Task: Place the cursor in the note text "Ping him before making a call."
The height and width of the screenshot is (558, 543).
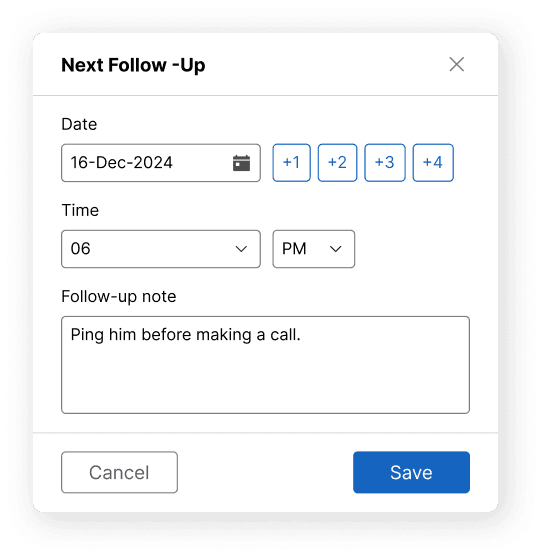Action: [185, 335]
